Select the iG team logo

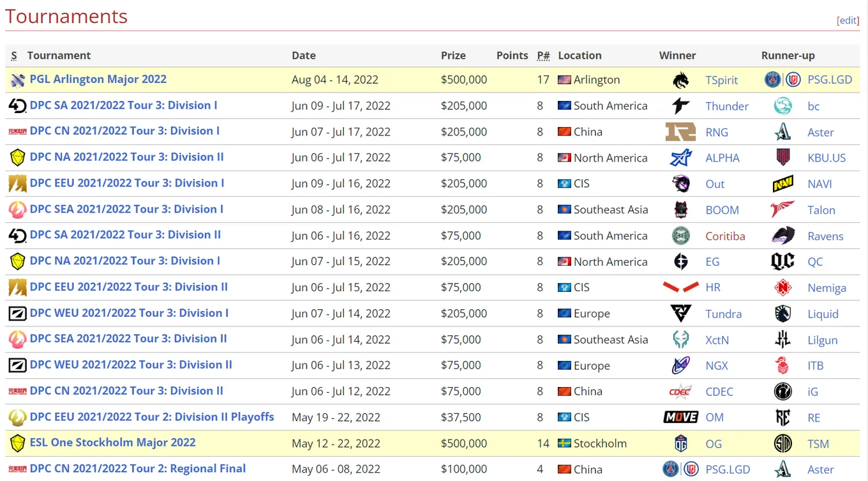(783, 392)
